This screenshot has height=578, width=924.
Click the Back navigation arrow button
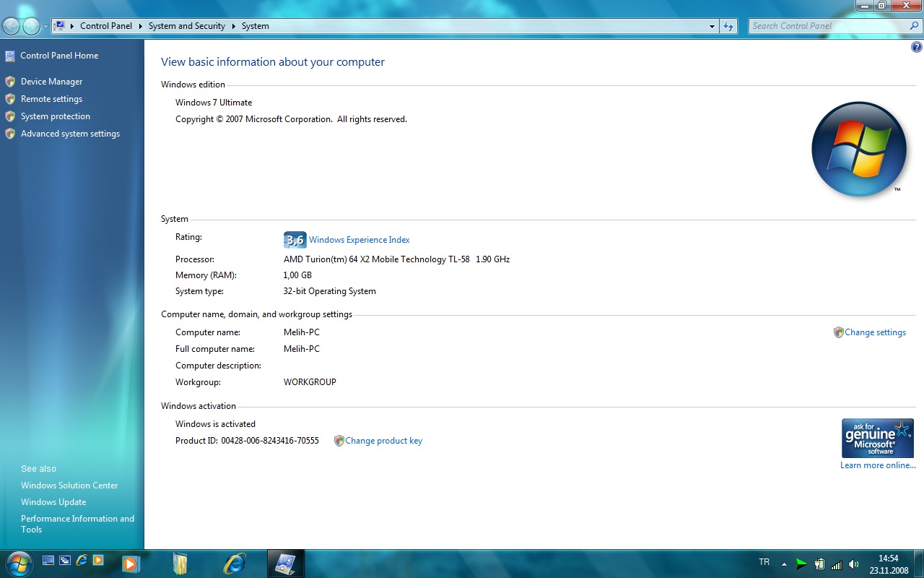(11, 27)
